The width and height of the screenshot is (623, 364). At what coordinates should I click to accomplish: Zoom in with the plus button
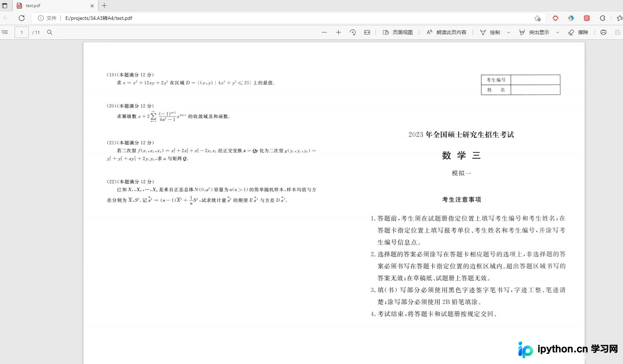click(x=338, y=32)
